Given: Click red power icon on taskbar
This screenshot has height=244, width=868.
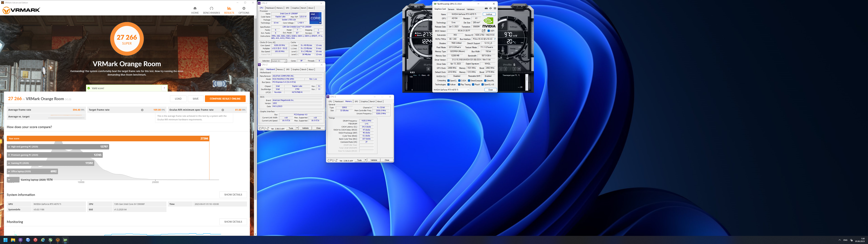Looking at the screenshot, I should point(35,240).
